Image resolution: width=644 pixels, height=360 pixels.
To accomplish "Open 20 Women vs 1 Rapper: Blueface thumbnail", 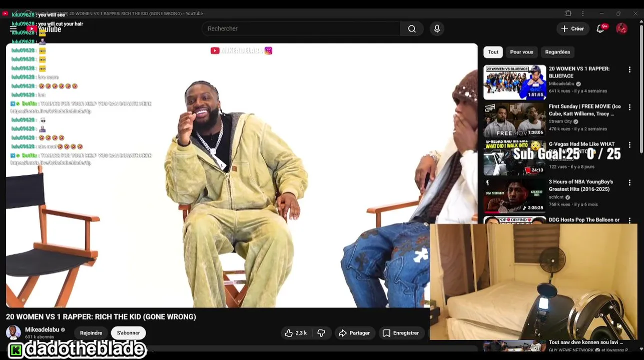I will (x=514, y=82).
